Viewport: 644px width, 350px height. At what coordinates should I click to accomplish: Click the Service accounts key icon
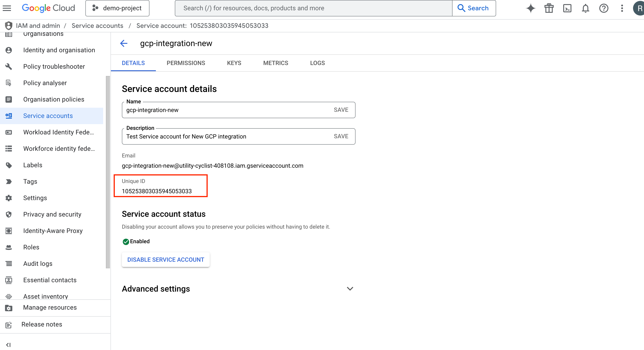(x=9, y=116)
